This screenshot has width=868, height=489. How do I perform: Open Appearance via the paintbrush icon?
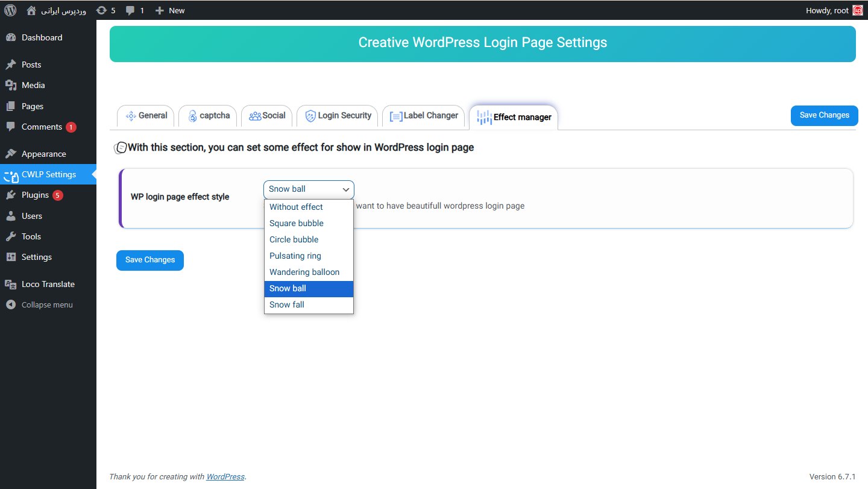click(12, 154)
